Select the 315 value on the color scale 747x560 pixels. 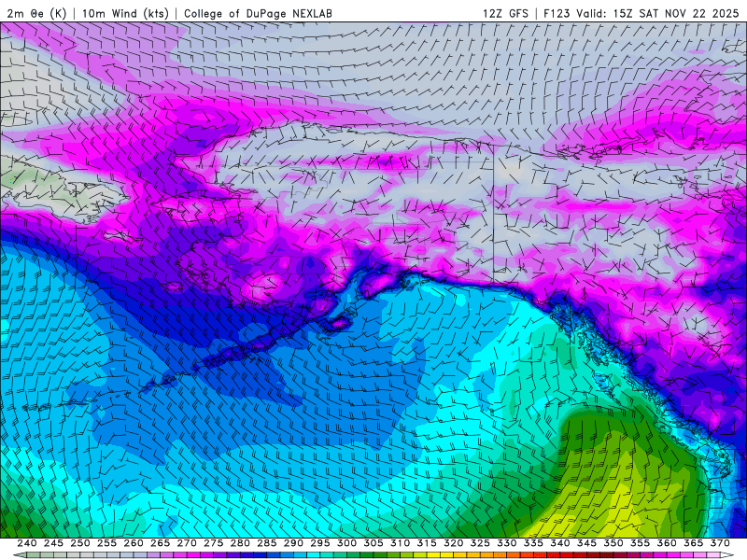tap(427, 543)
